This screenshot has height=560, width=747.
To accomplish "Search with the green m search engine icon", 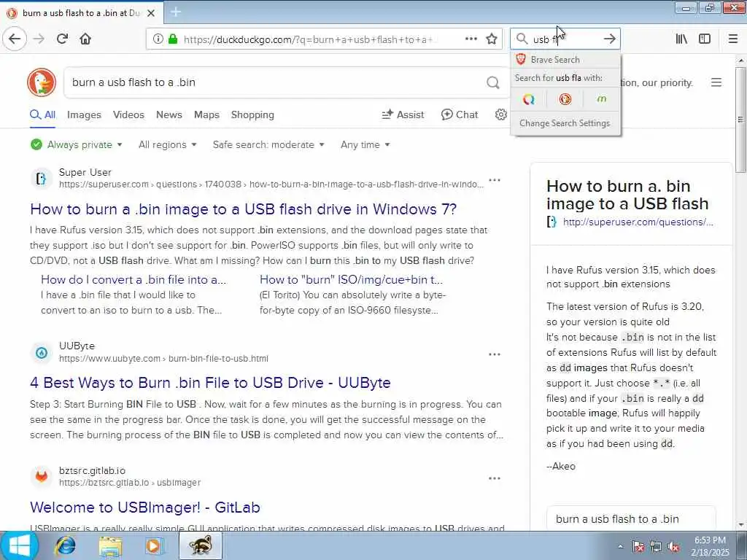I will 602,99.
